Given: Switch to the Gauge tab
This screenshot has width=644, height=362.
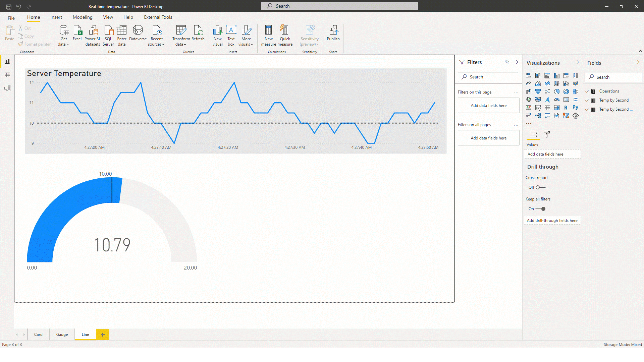Looking at the screenshot, I should click(61, 334).
